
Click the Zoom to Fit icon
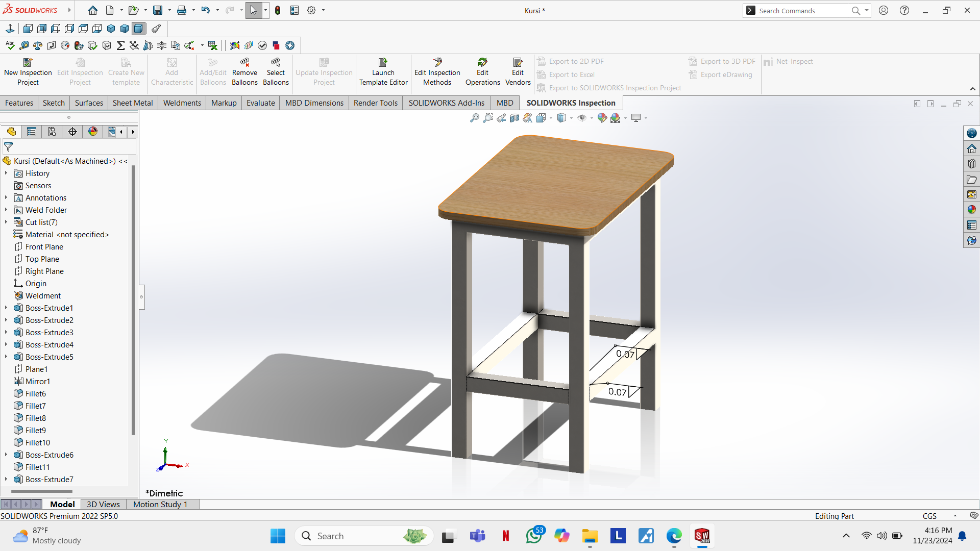coord(474,118)
